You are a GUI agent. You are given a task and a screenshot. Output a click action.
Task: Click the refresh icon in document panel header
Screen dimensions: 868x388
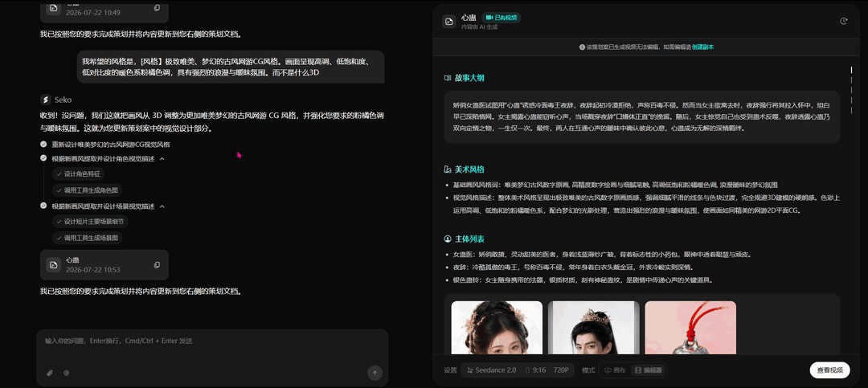coord(844,21)
